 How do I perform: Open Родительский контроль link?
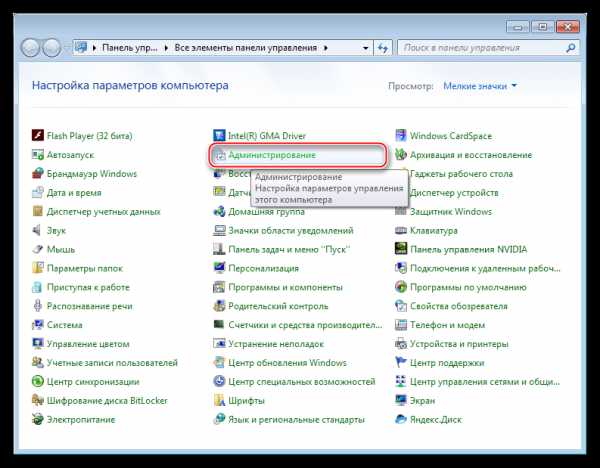[278, 306]
